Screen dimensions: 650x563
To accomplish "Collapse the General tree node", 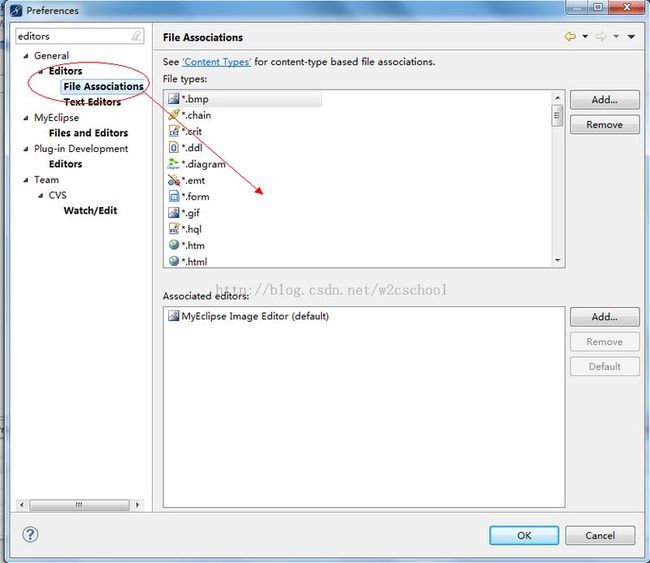I will tap(26, 56).
